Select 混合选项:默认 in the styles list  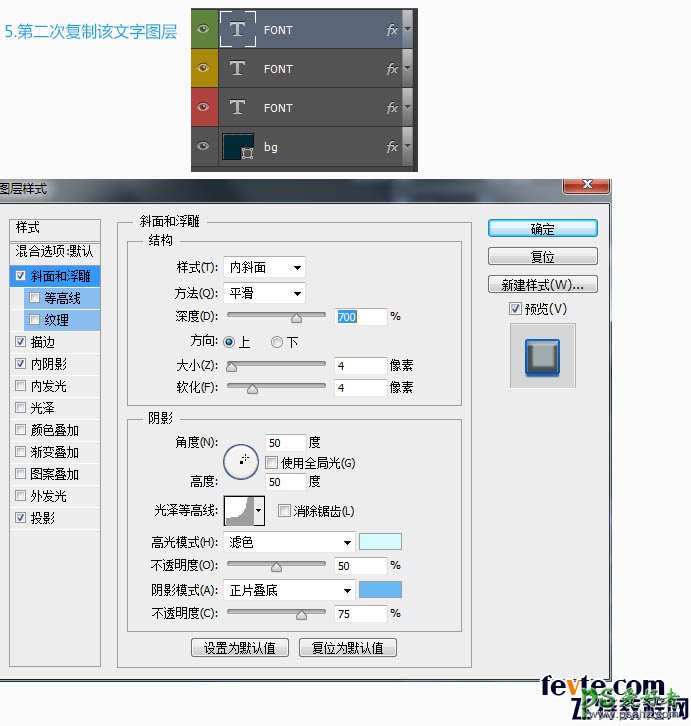(55, 250)
